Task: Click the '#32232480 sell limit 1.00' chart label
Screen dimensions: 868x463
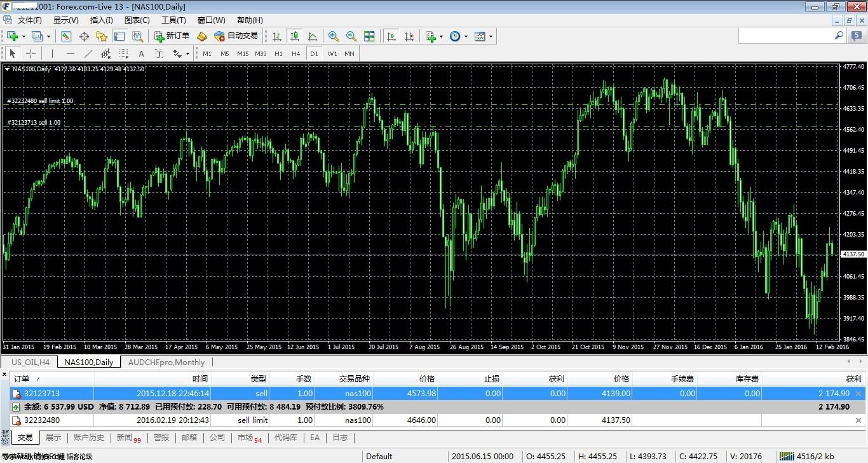Action: coord(40,101)
